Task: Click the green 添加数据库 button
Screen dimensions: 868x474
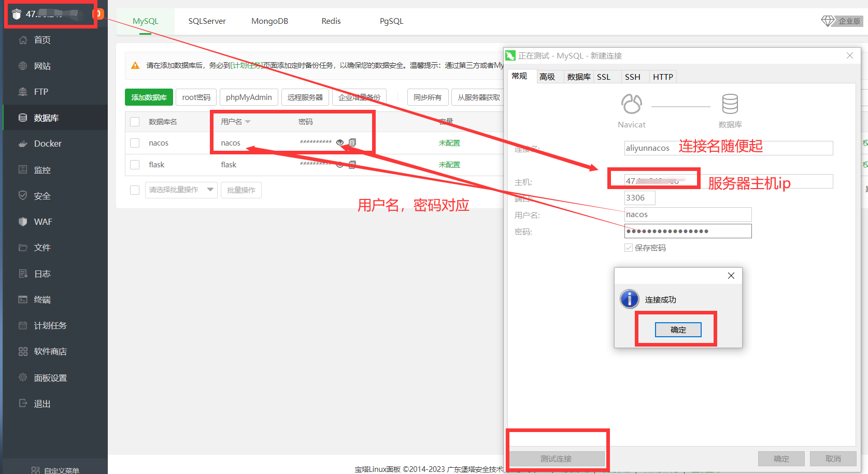Action: pos(149,97)
